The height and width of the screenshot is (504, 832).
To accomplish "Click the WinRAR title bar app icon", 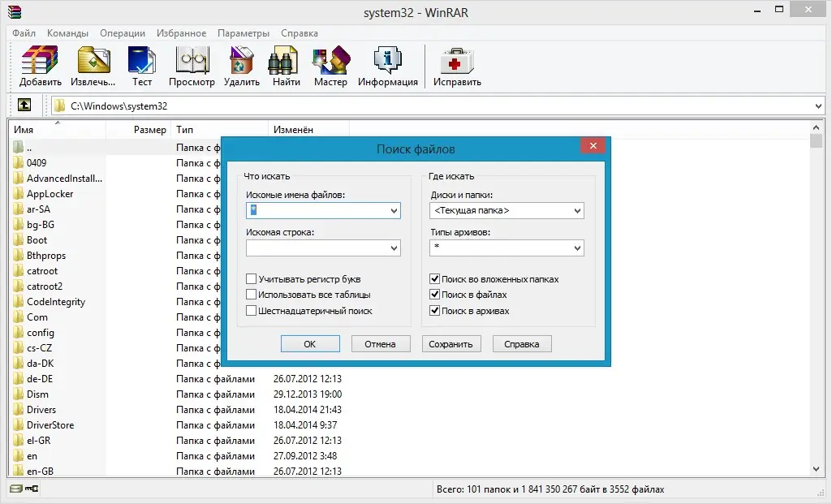I will (15, 11).
